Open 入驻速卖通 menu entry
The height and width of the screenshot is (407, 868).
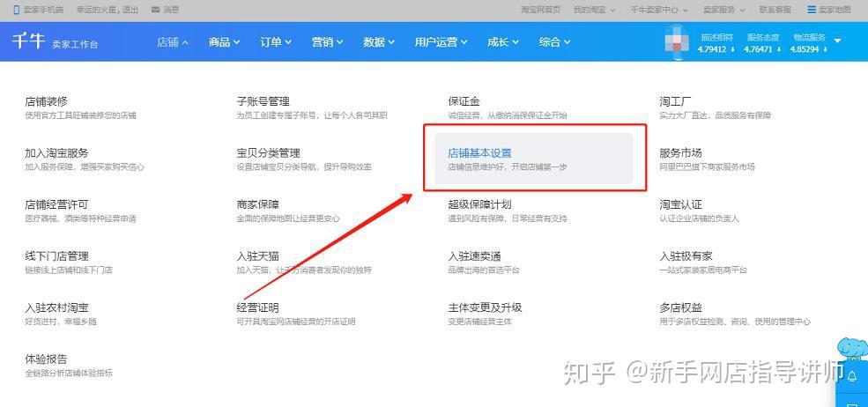[x=483, y=263]
